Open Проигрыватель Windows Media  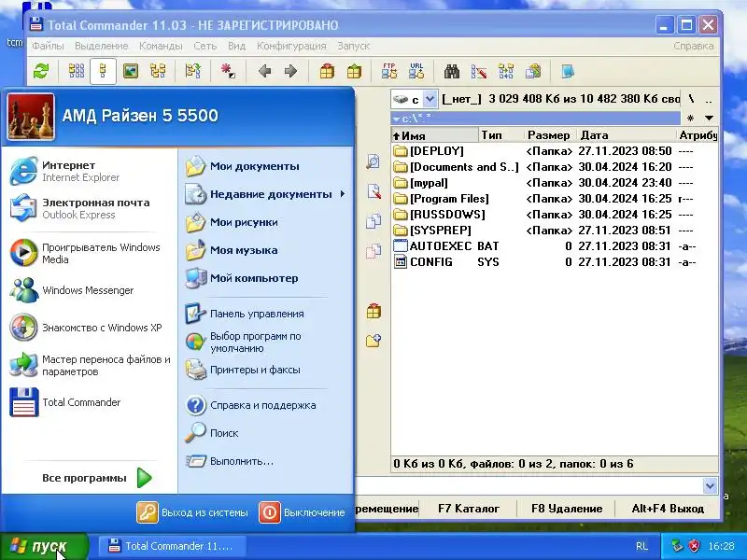[x=89, y=253]
